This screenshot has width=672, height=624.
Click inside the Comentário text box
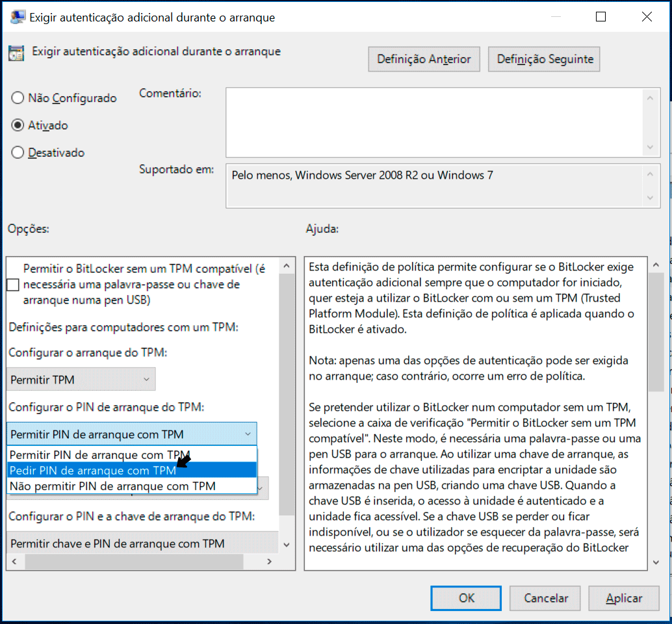pyautogui.click(x=433, y=123)
